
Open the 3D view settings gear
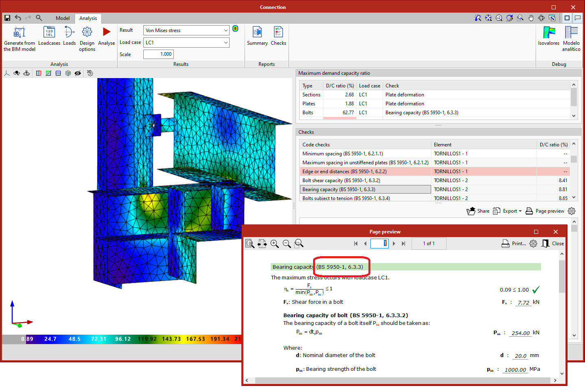tap(90, 73)
